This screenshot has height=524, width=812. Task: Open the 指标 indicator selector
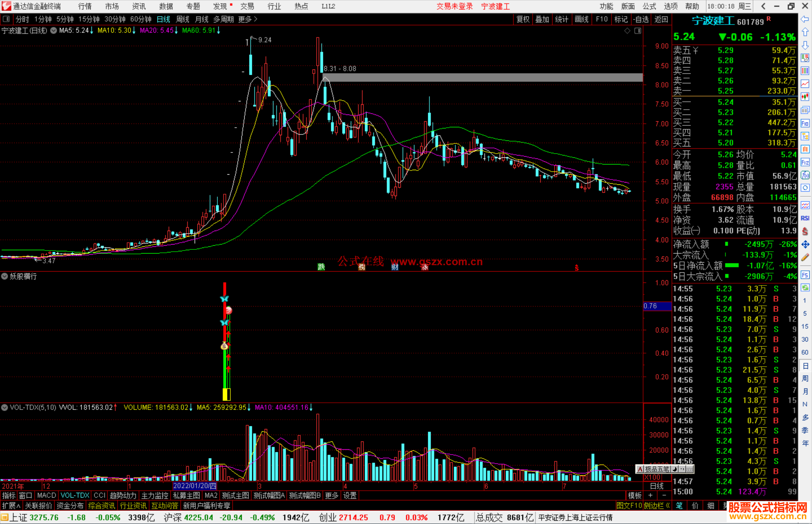9,495
